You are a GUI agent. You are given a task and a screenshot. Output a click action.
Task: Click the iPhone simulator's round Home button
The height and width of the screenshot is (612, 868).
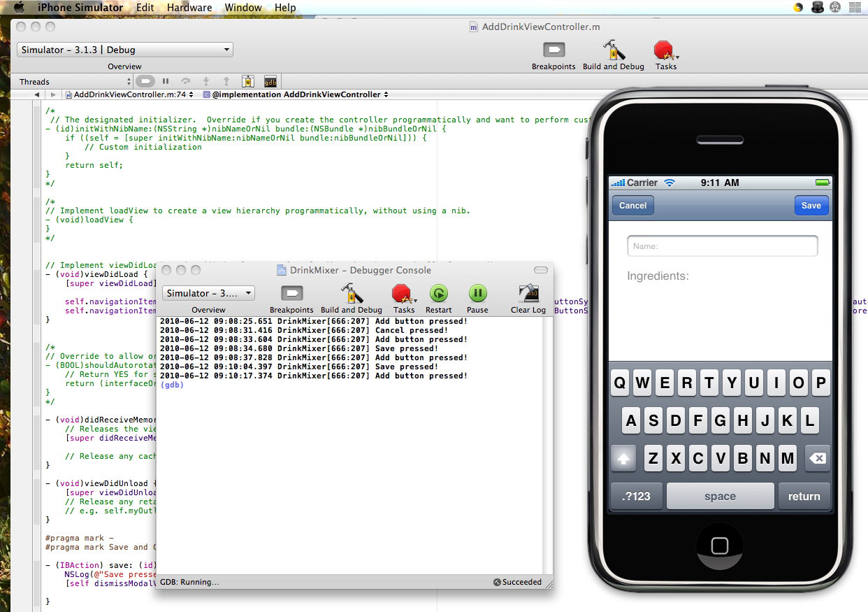720,546
